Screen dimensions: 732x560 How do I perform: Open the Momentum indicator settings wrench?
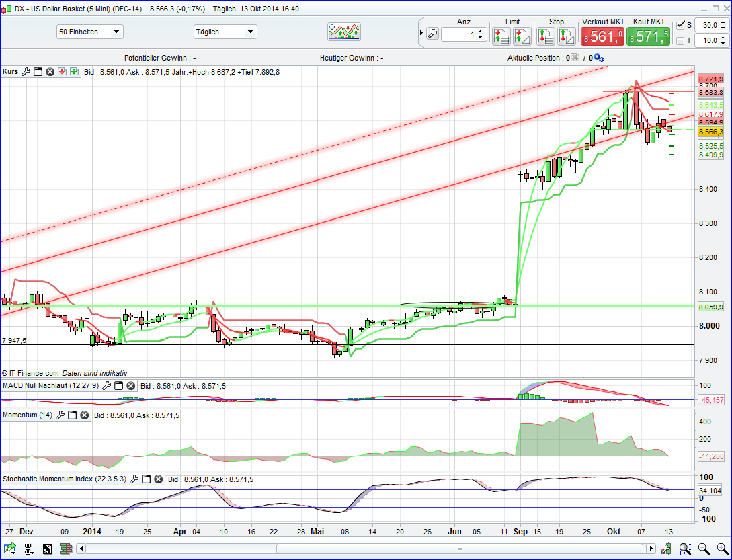[60, 415]
